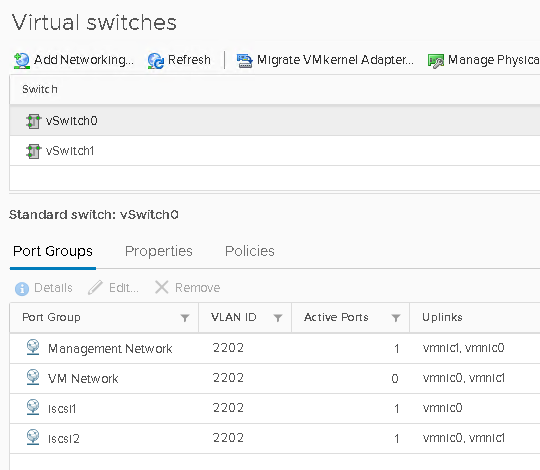Select the iscsi1 port group row
The width and height of the screenshot is (540, 470).
[x=275, y=408]
